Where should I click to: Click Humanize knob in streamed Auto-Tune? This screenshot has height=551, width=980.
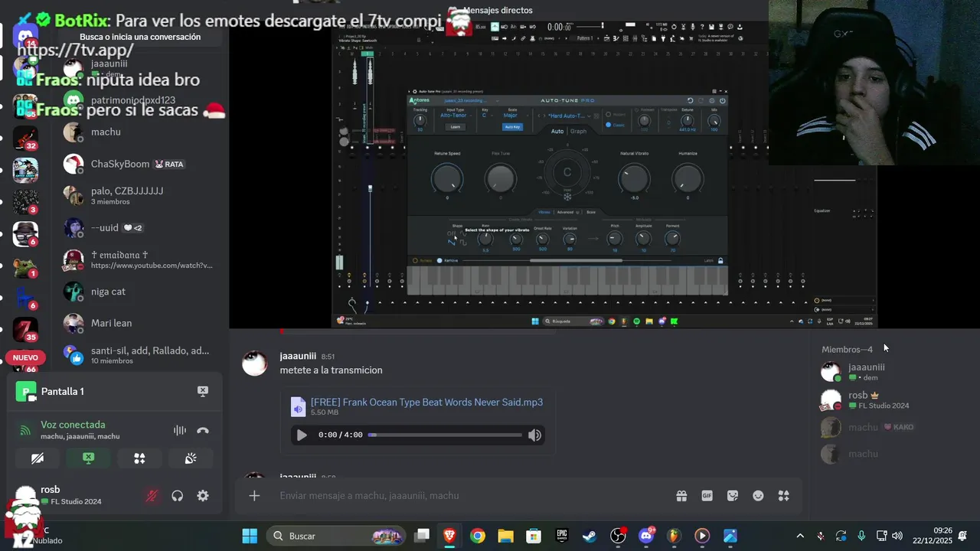tap(688, 179)
